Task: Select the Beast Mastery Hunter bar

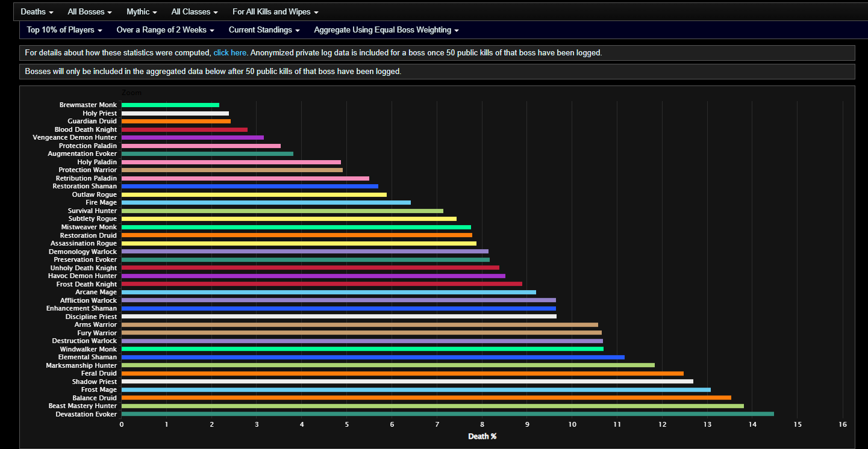Action: point(432,406)
